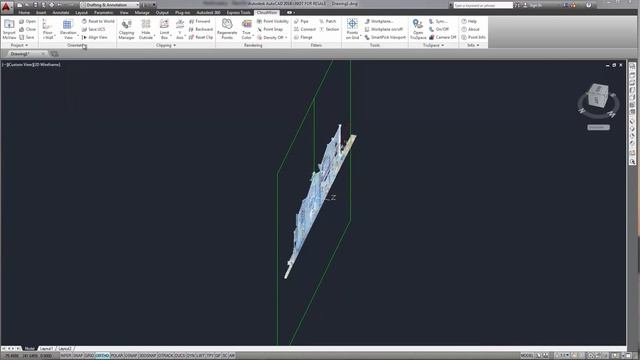Viewport: 640px width, 360px height.
Task: Click the Reset Clip button
Action: pyautogui.click(x=201, y=37)
